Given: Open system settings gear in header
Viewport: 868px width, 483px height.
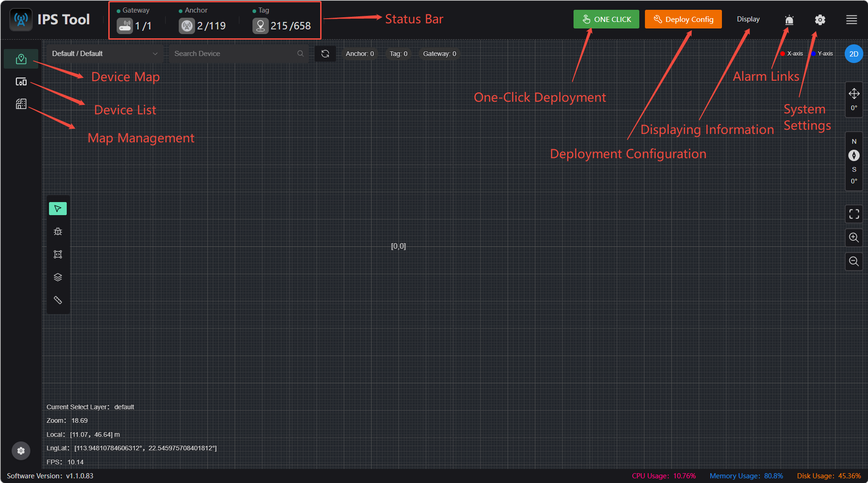Looking at the screenshot, I should pos(820,20).
